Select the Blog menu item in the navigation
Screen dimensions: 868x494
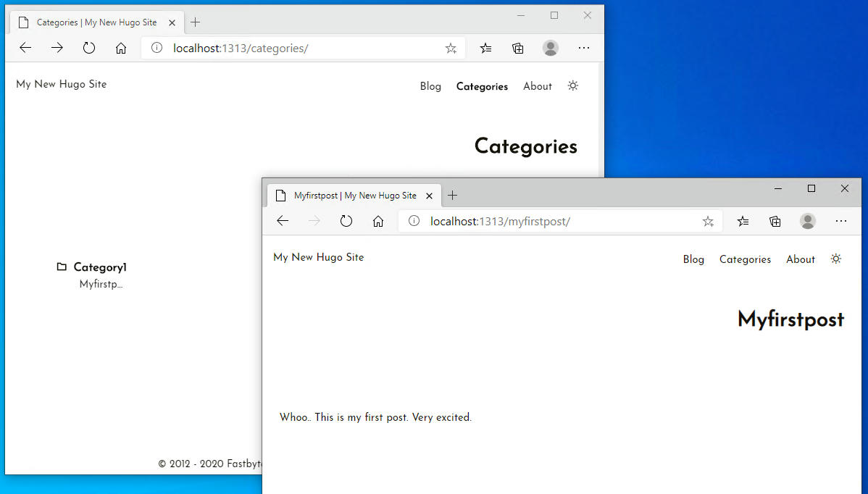(x=693, y=259)
